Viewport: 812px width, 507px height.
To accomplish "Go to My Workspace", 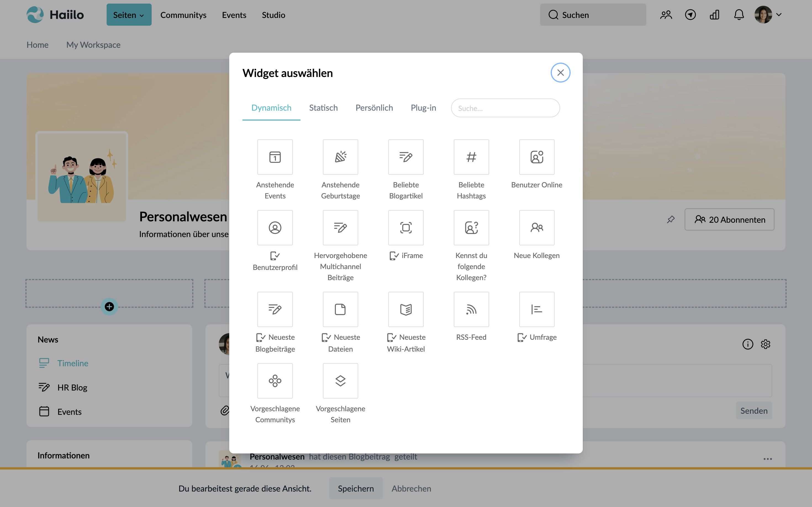I will pos(93,45).
